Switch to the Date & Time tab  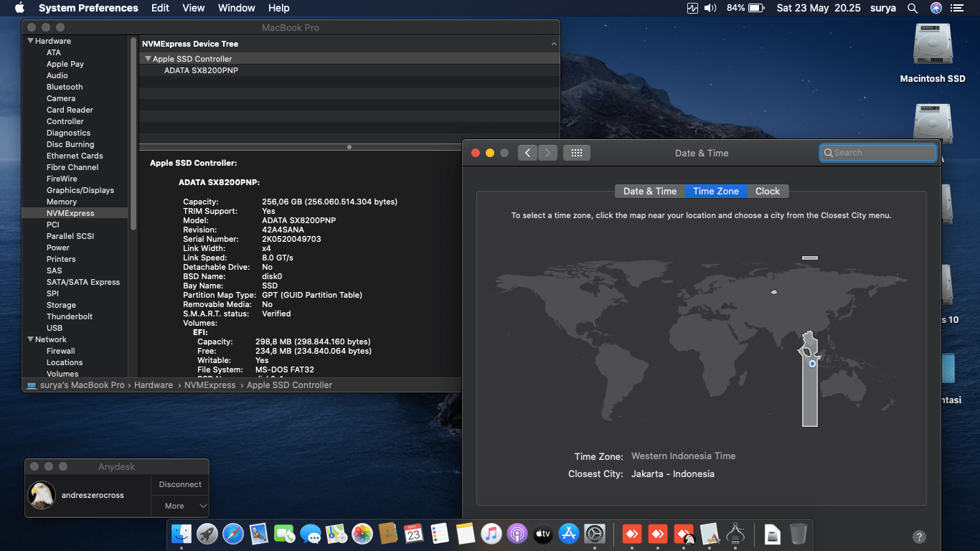click(x=650, y=191)
